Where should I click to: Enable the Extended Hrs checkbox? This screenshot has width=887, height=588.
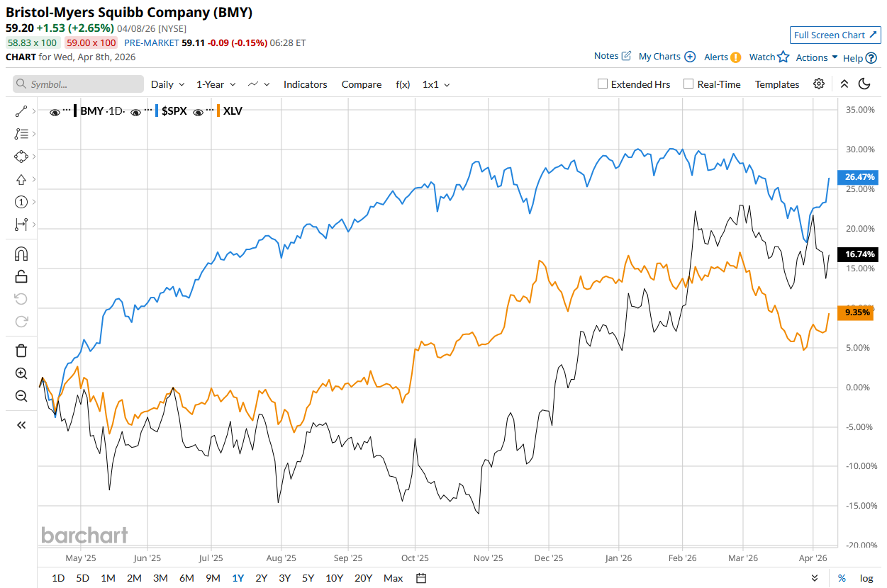click(603, 84)
